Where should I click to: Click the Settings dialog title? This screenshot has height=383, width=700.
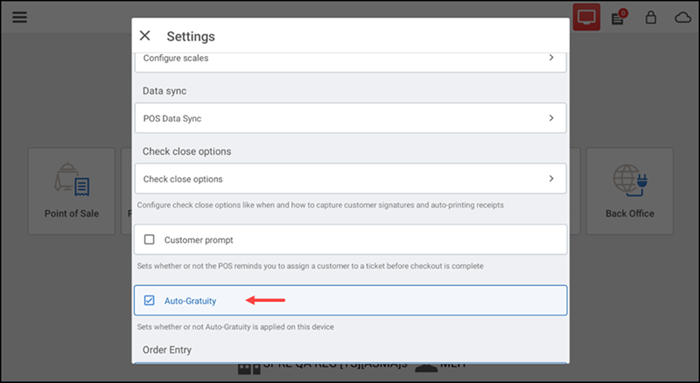[191, 37]
